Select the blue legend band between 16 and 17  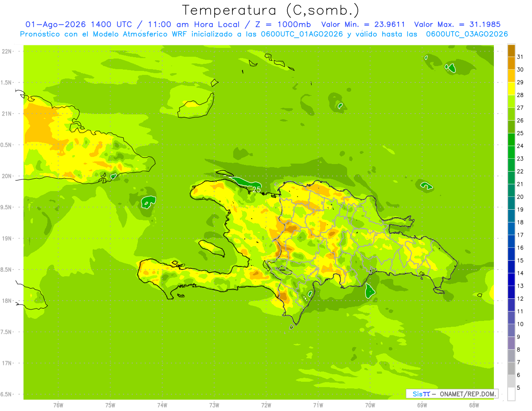coord(511,242)
